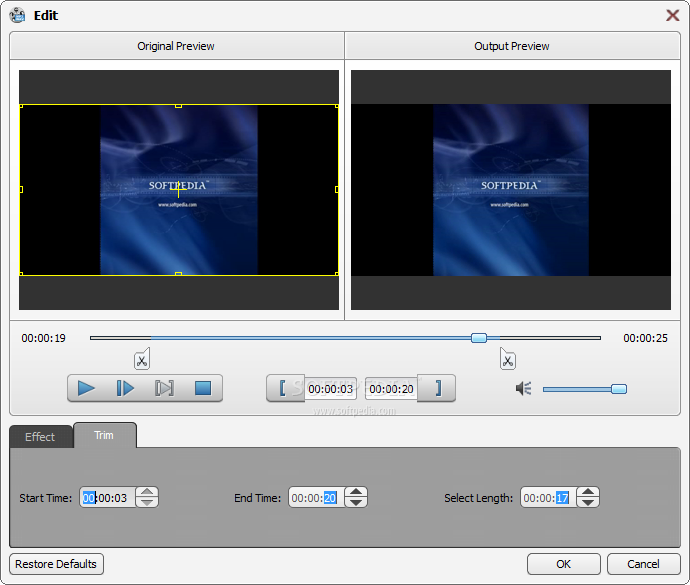Screen dimensions: 690x585
Task: Click the bottom-middle crop handle
Action: (178, 274)
